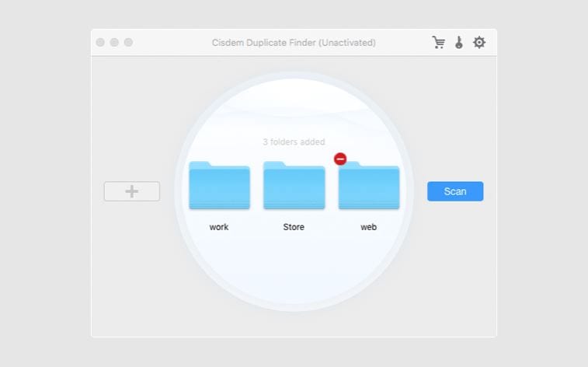The height and width of the screenshot is (367, 588).
Task: Click the license key activation icon
Action: pyautogui.click(x=459, y=43)
